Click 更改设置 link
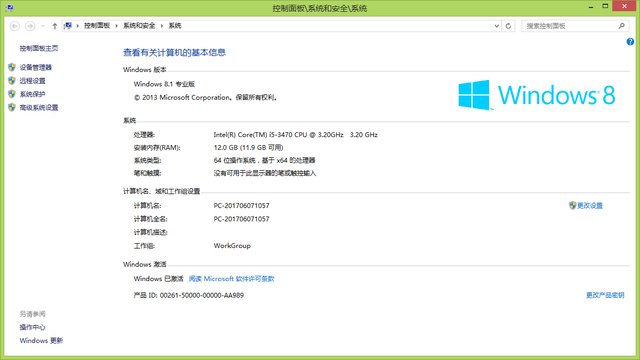This screenshot has height=360, width=640. pos(590,206)
